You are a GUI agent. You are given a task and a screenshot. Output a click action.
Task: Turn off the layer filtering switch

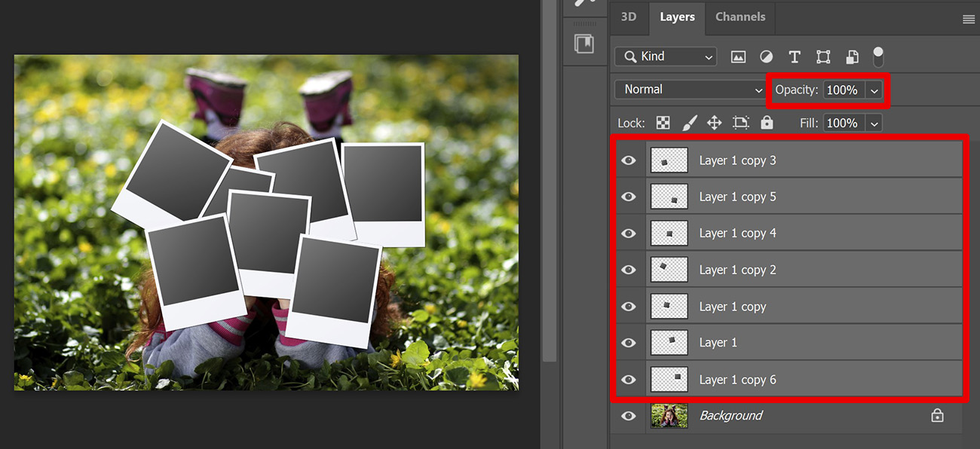(x=877, y=57)
